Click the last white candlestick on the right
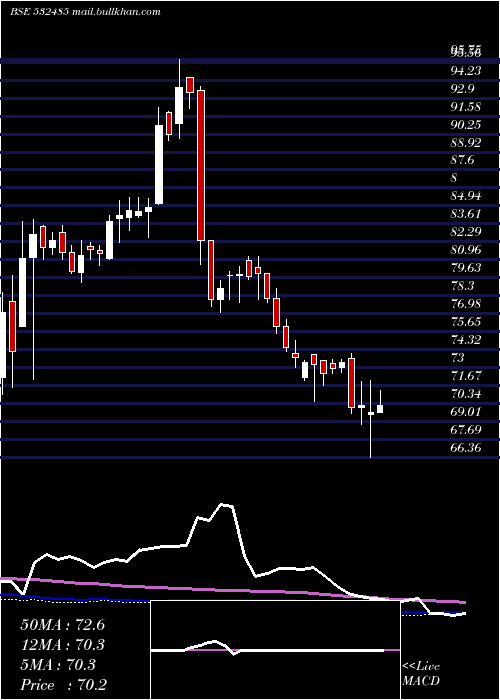 point(380,408)
